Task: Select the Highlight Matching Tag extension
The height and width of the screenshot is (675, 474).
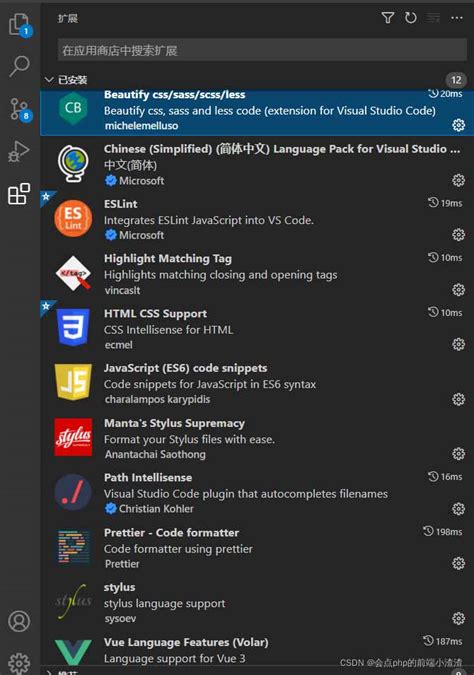Action: [257, 274]
